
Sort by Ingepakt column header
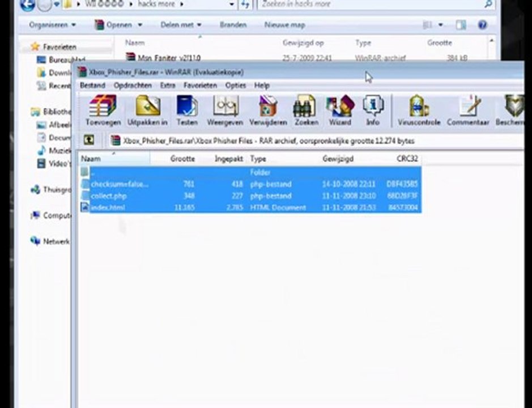221,159
